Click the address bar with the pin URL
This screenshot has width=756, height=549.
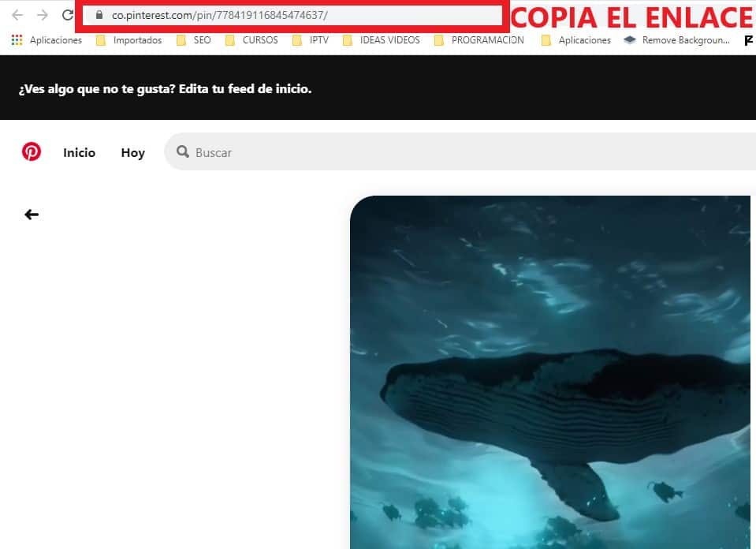pyautogui.click(x=300, y=15)
